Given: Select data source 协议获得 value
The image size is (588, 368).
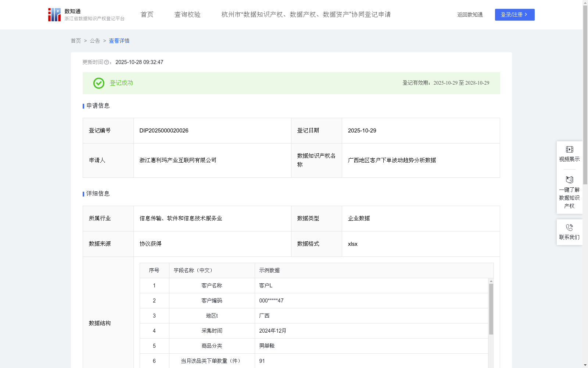Looking at the screenshot, I should [x=150, y=244].
